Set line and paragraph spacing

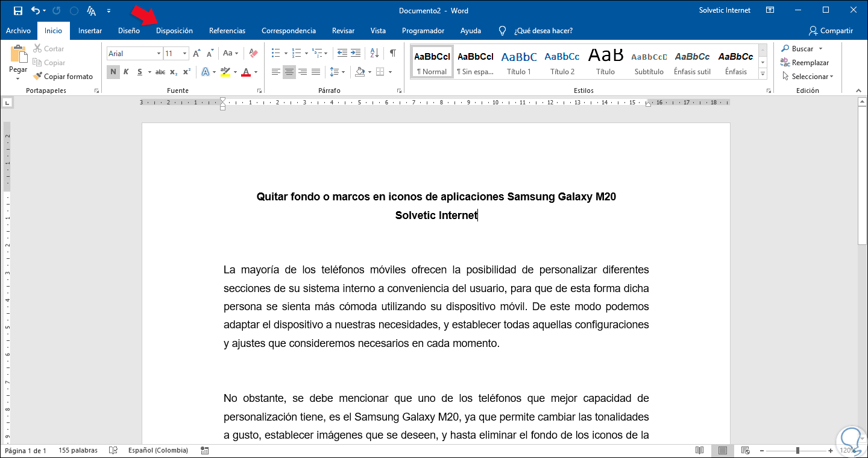point(335,72)
